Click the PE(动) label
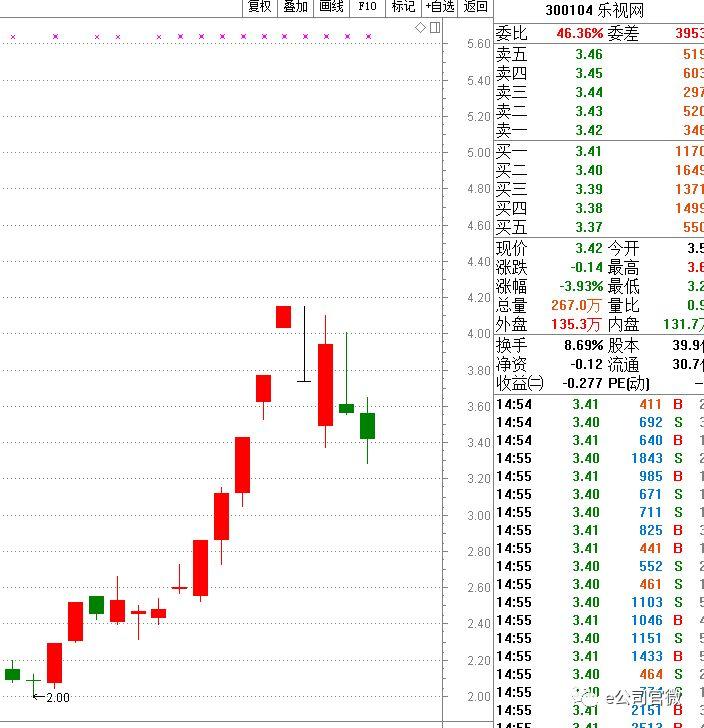The image size is (704, 728). [629, 384]
